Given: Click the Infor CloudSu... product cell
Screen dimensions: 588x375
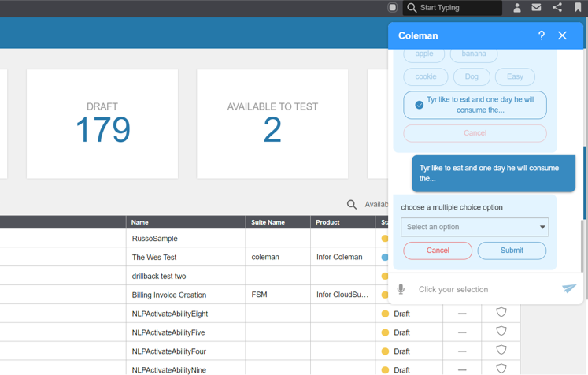Looking at the screenshot, I should click(342, 295).
